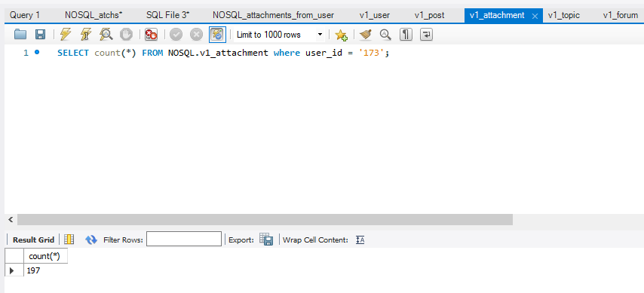
Task: Run Explain plan magnifier lightning icon
Action: pyautogui.click(x=106, y=35)
